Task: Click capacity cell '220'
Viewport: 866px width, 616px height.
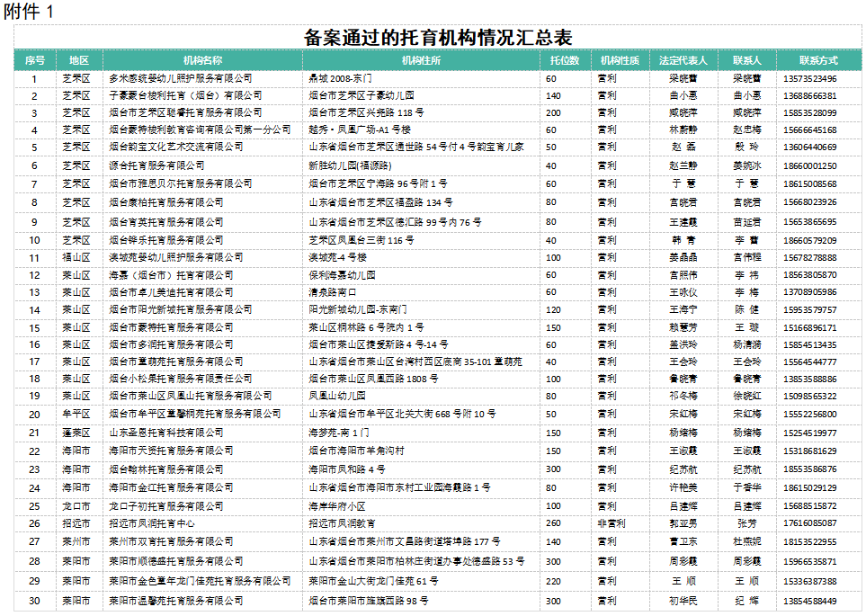Action: point(553,581)
